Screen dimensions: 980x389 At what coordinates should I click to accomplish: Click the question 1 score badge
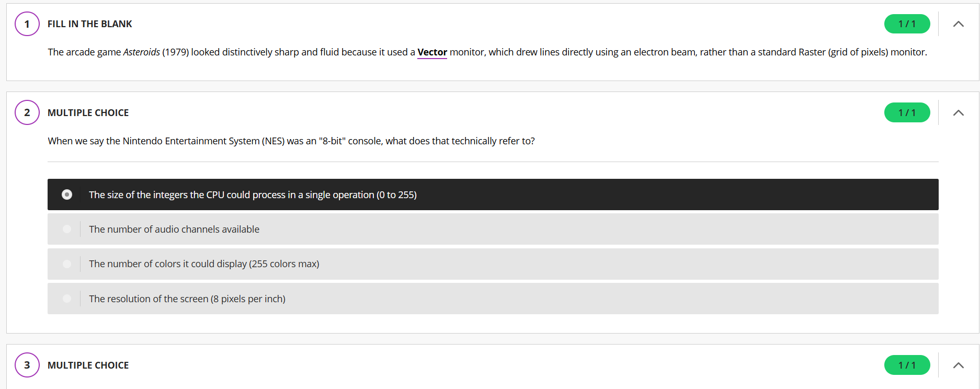(x=907, y=24)
